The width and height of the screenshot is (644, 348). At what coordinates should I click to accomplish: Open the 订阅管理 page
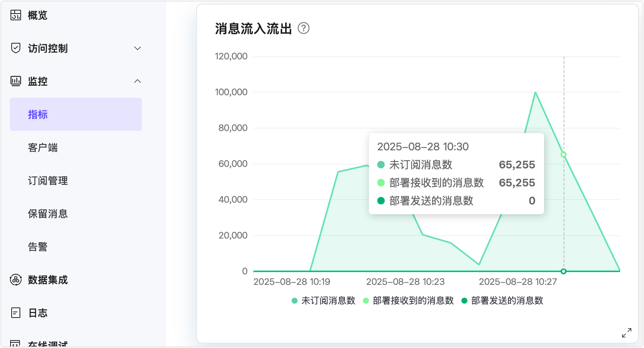[x=48, y=180]
